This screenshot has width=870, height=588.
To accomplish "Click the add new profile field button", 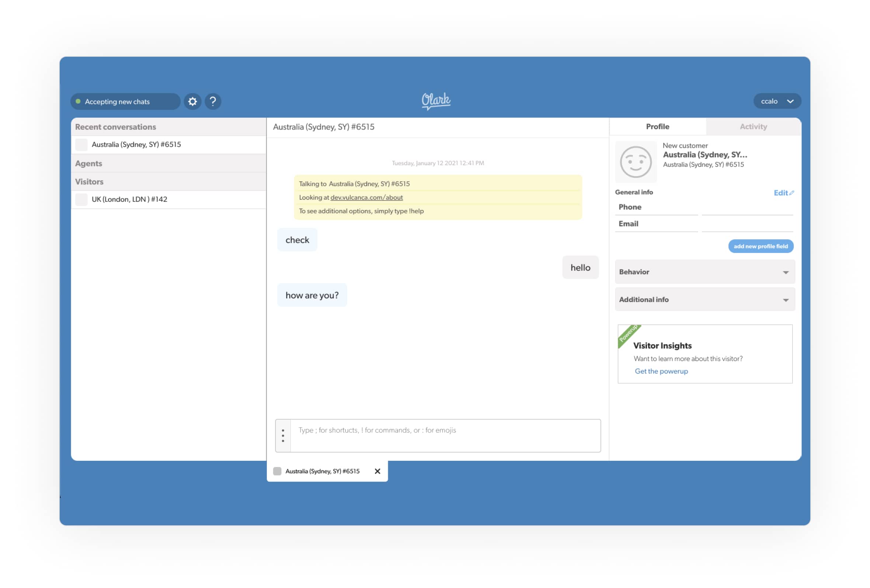I will tap(760, 246).
